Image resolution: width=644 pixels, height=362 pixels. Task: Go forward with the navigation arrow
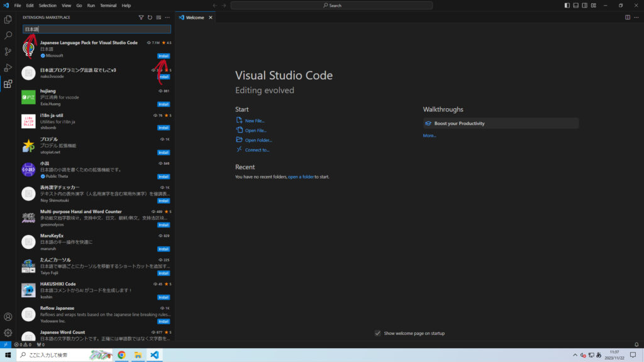click(224, 5)
